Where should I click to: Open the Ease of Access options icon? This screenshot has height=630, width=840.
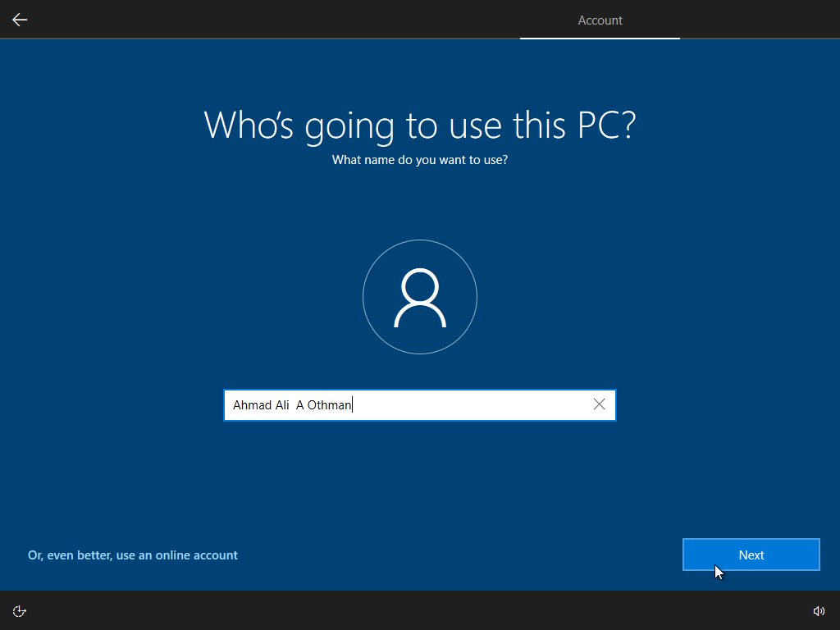pos(20,610)
